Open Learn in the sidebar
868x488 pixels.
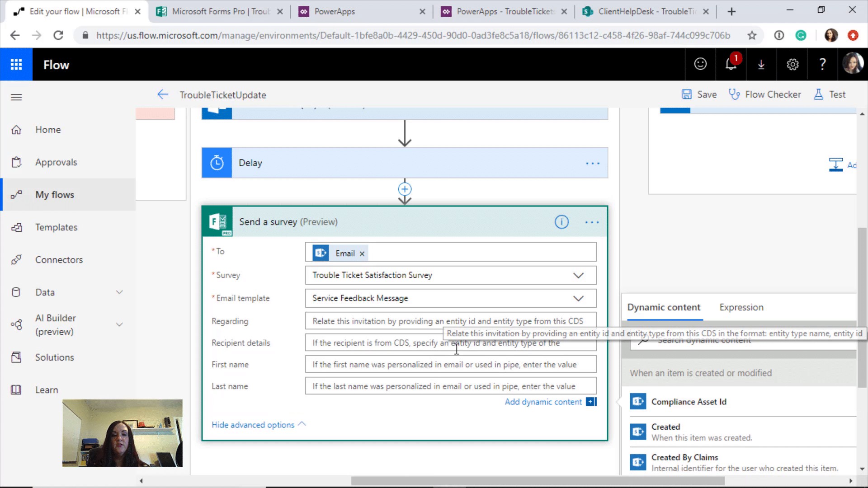point(68,390)
